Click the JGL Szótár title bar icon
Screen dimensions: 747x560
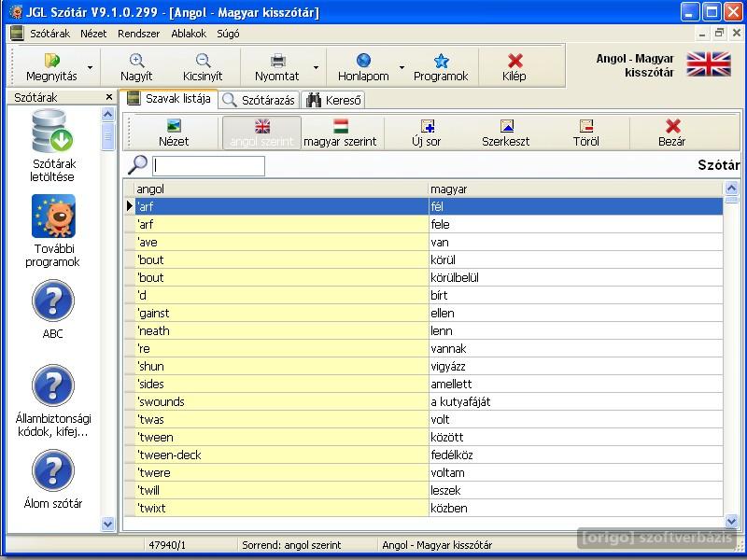coord(16,12)
